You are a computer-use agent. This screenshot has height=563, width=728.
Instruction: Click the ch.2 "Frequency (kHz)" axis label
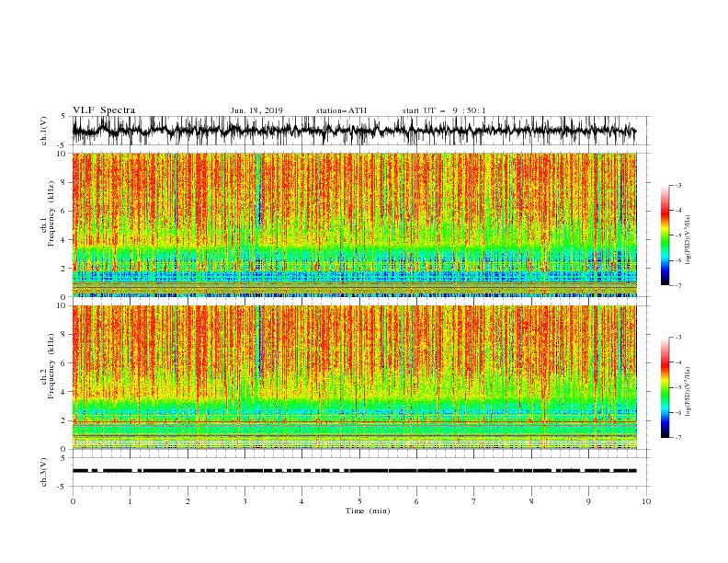pos(51,366)
